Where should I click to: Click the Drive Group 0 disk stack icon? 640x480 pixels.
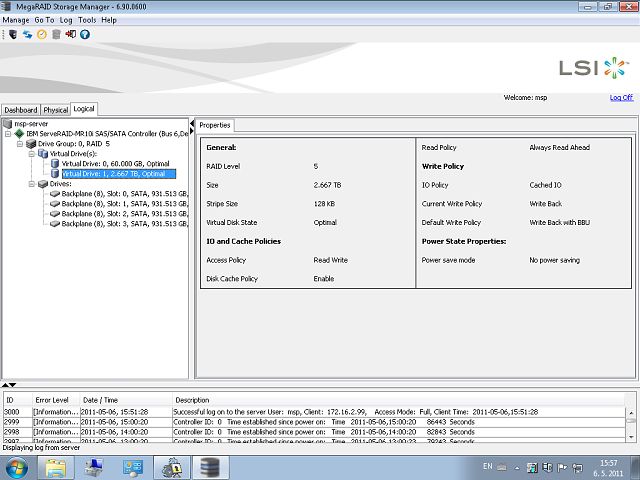click(x=31, y=144)
